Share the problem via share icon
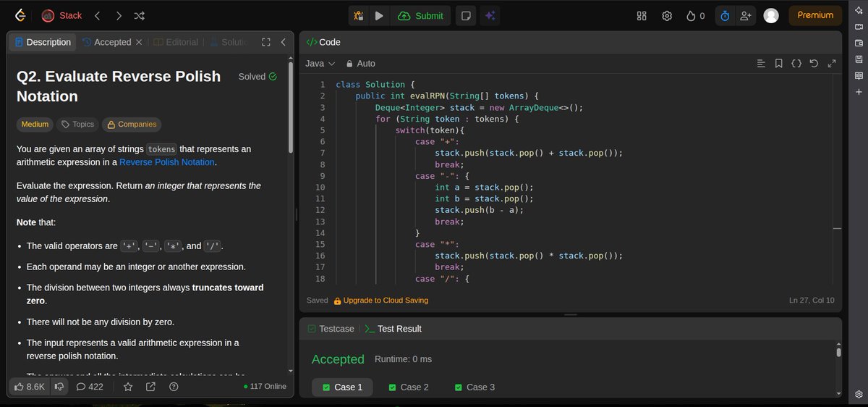The height and width of the screenshot is (407, 868). (150, 387)
